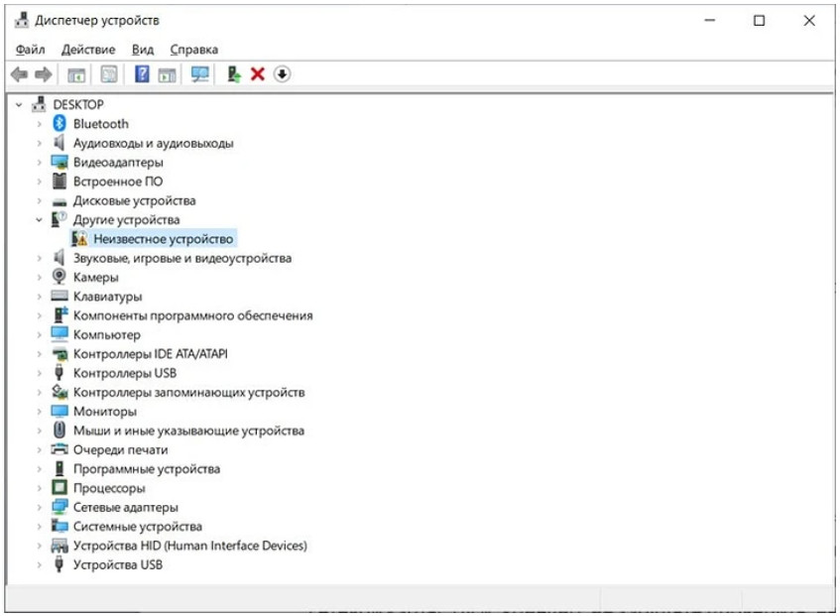Click the Камеры webcam icon
Screen dimensions: 840x616
pyautogui.click(x=59, y=277)
